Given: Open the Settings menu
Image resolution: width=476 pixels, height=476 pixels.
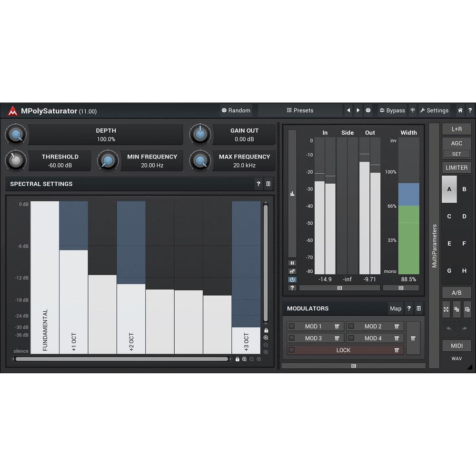Looking at the screenshot, I should click(434, 110).
